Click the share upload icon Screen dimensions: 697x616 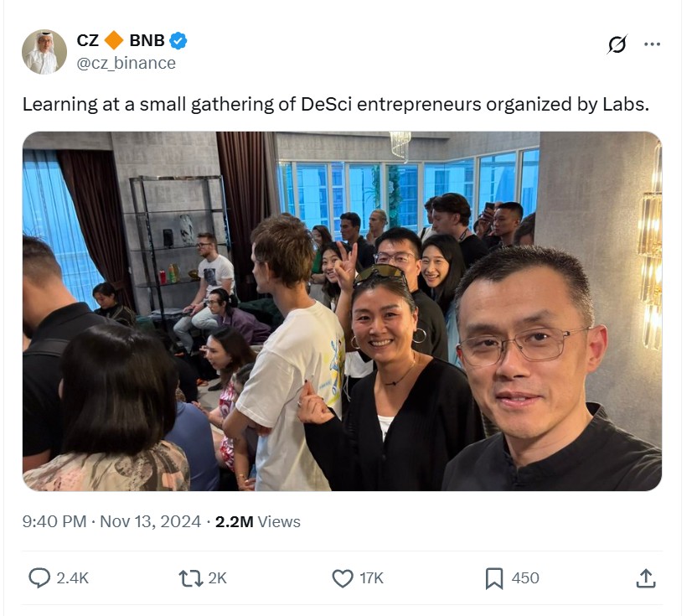click(646, 578)
